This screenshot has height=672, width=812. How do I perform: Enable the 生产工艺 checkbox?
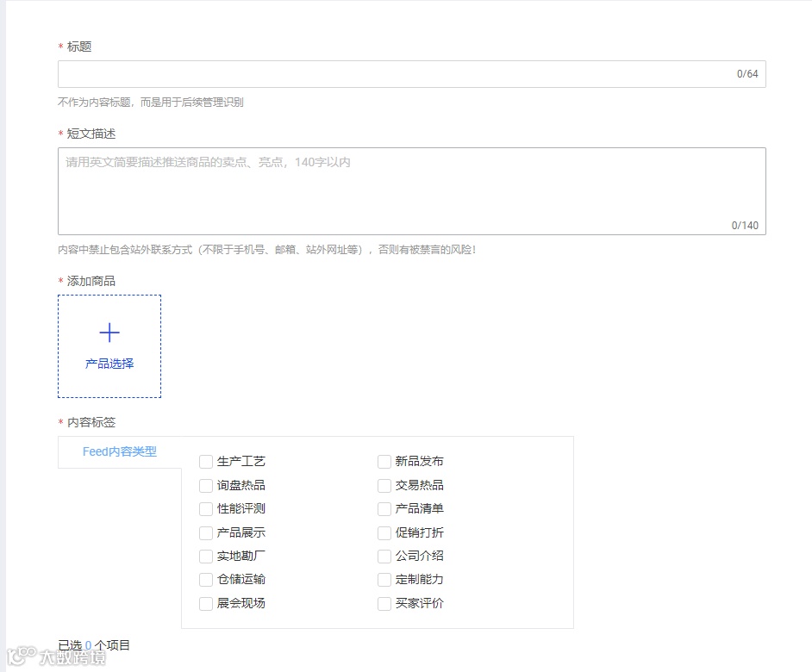[205, 461]
